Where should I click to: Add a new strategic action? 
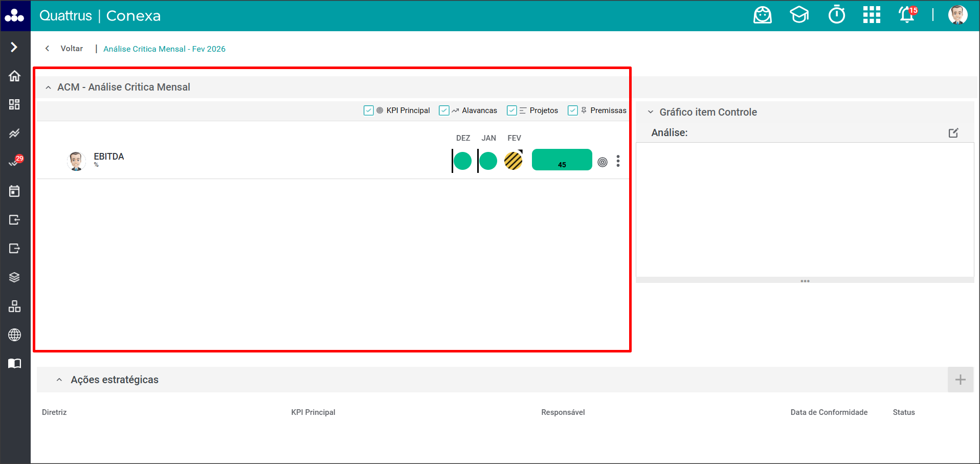tap(960, 380)
